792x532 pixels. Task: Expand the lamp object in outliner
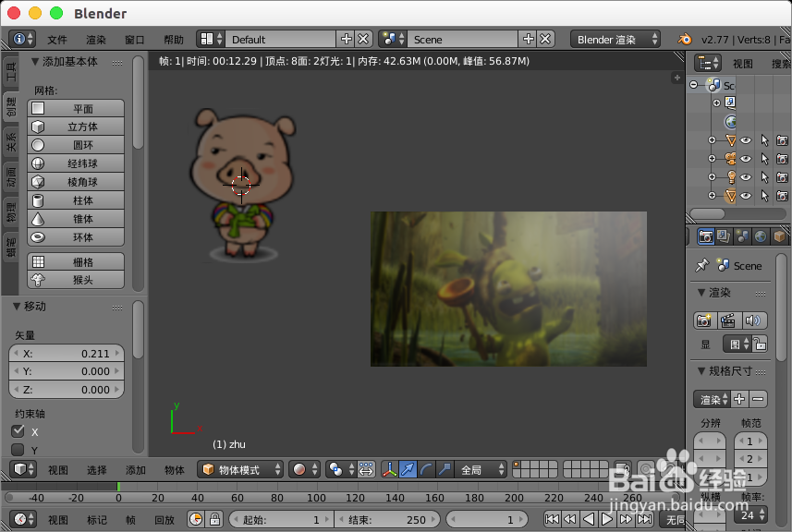click(712, 177)
